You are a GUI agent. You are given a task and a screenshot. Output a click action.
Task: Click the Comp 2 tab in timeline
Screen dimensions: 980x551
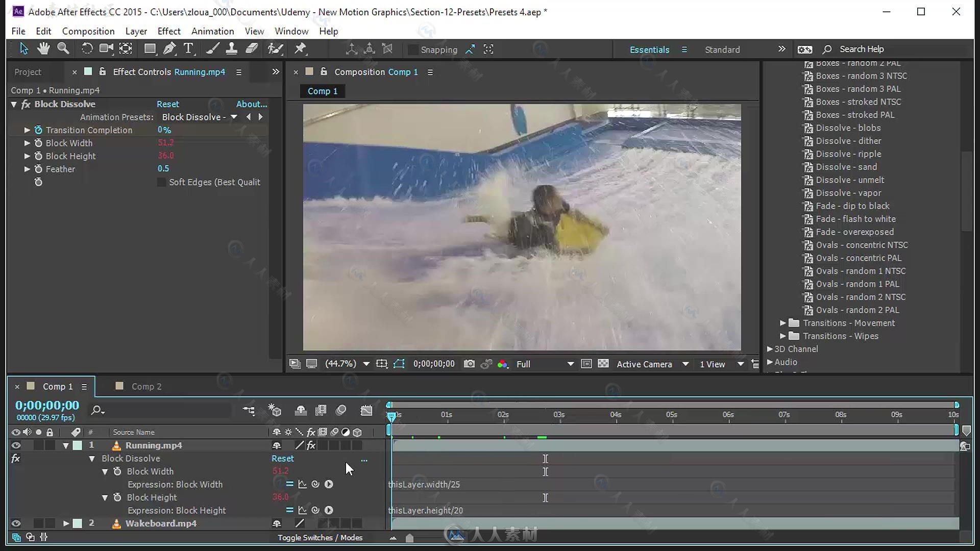click(x=146, y=386)
